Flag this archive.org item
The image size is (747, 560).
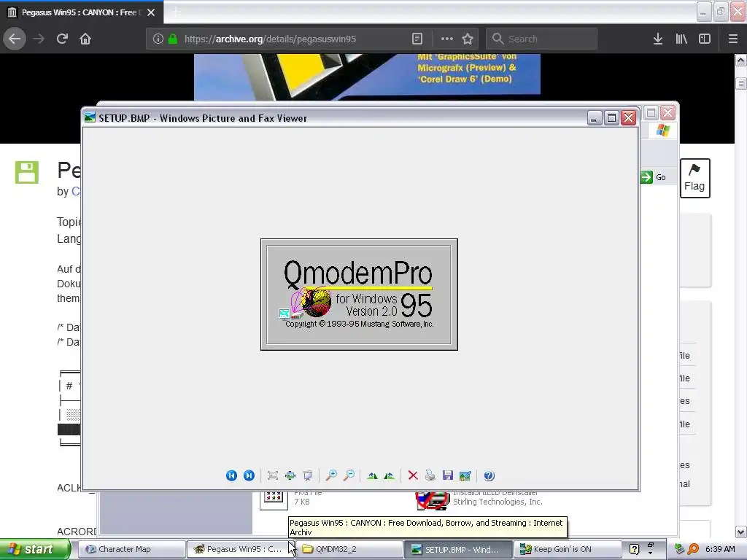694,178
